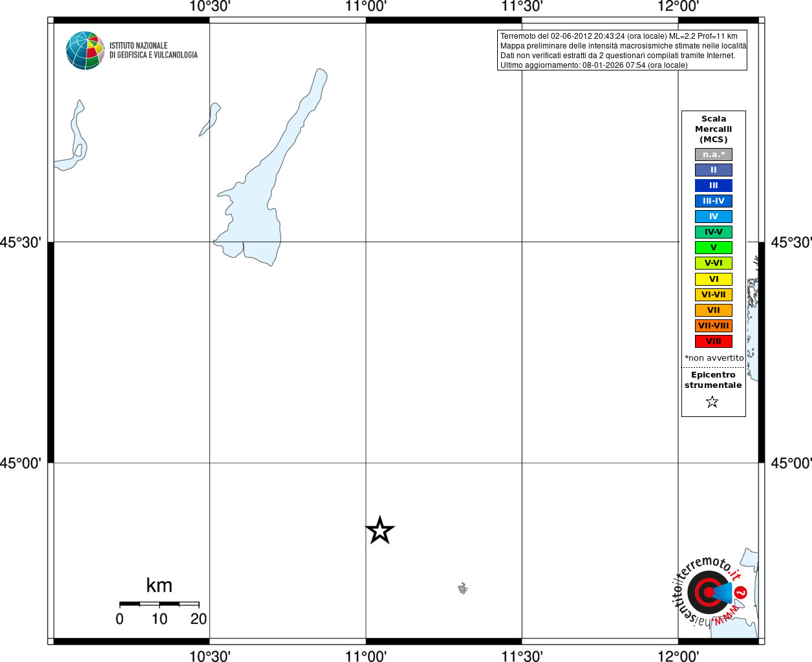Click the bottom 11°00' longitude label

366,656
